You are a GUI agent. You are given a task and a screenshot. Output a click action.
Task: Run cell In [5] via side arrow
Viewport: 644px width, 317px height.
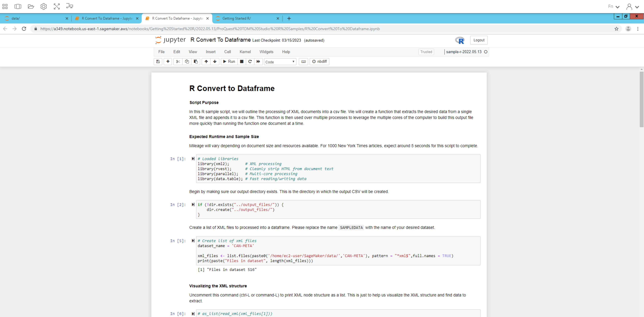click(x=193, y=241)
